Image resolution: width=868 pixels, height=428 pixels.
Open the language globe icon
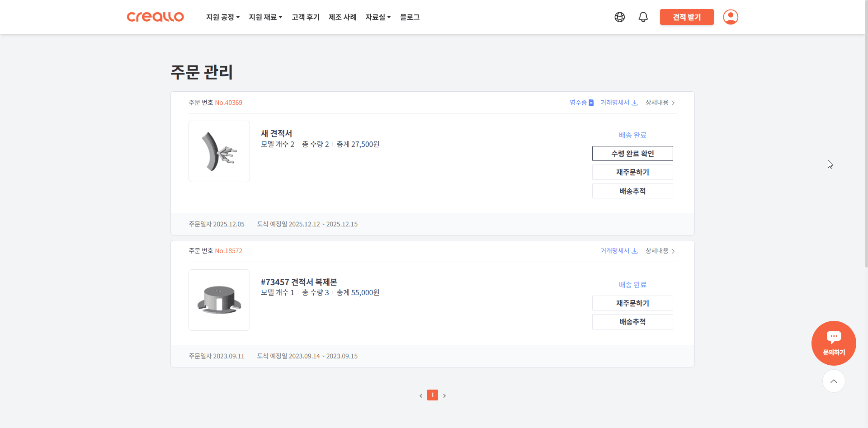tap(619, 17)
